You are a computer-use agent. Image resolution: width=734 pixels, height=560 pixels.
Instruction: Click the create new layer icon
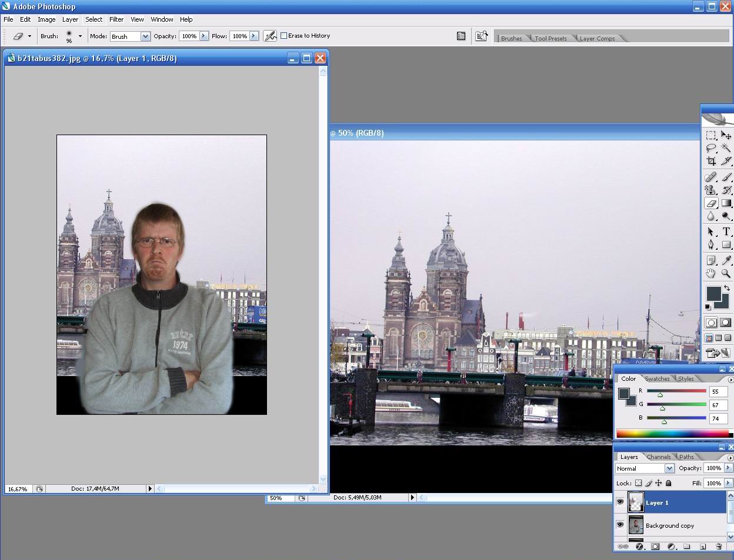click(702, 546)
